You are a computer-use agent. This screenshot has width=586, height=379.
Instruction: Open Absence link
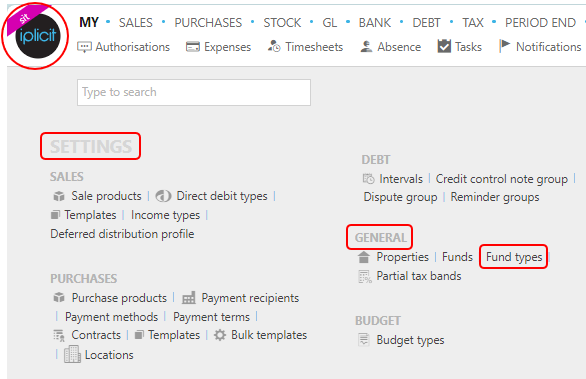click(399, 47)
